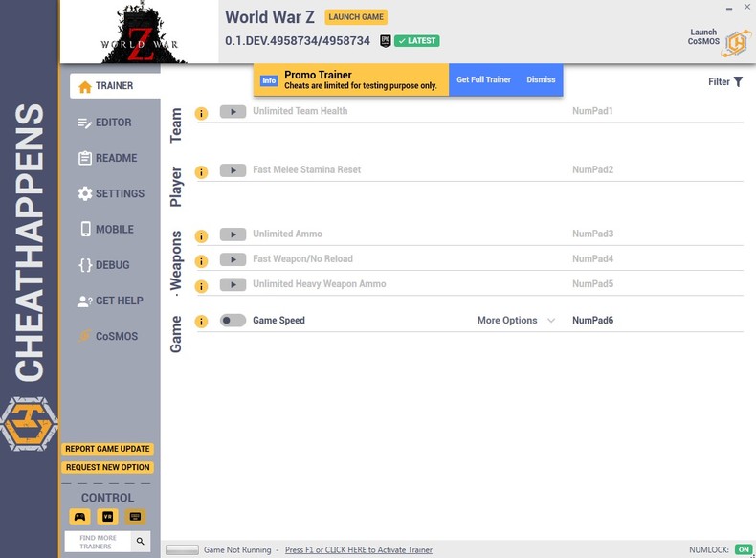Screen dimensions: 756x558
Task: Dismiss the Promo Trainer banner
Action: click(x=541, y=79)
